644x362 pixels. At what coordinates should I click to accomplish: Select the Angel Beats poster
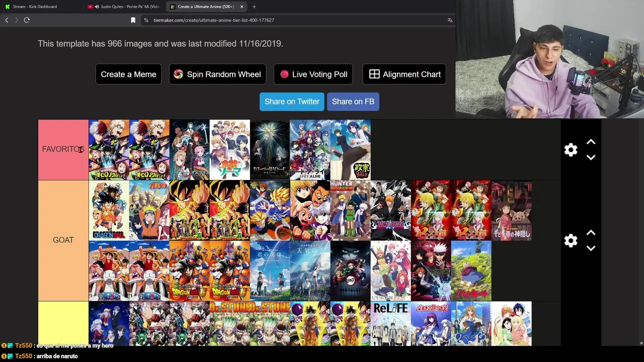point(431,323)
